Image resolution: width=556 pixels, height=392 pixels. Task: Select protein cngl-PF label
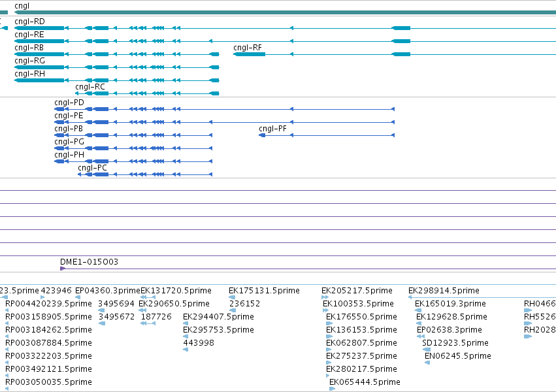tap(272, 129)
